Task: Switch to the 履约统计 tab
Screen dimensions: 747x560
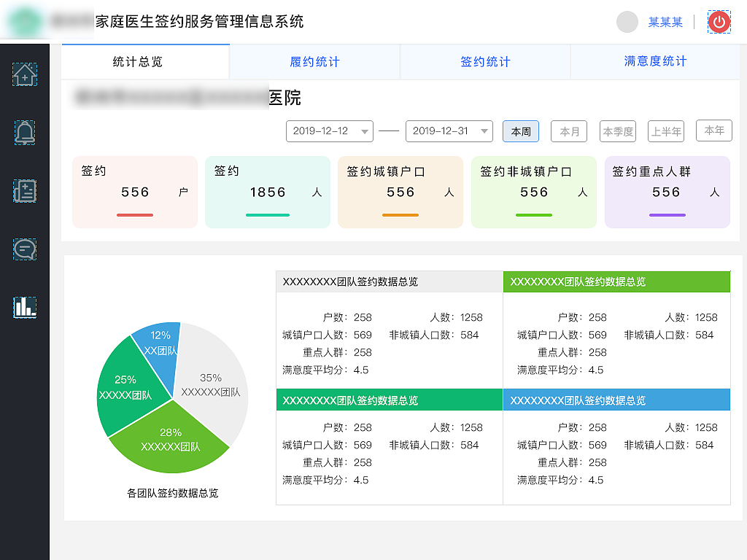Action: click(314, 62)
